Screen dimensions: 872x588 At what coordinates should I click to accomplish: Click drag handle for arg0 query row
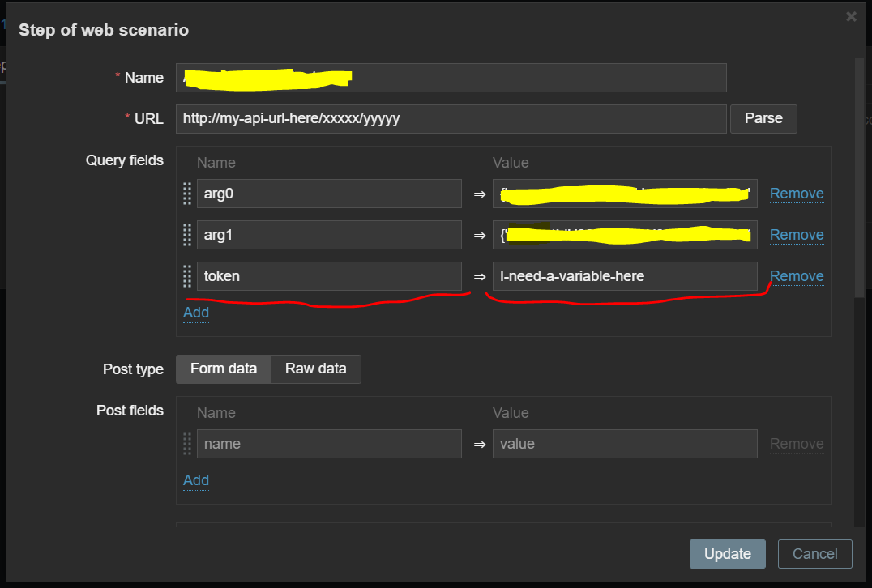pyautogui.click(x=187, y=194)
